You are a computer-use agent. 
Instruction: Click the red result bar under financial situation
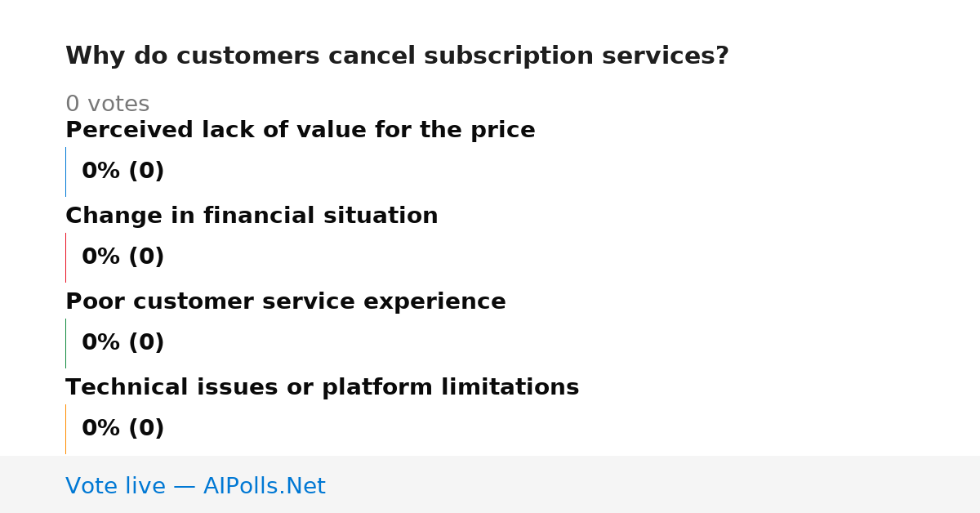click(65, 257)
